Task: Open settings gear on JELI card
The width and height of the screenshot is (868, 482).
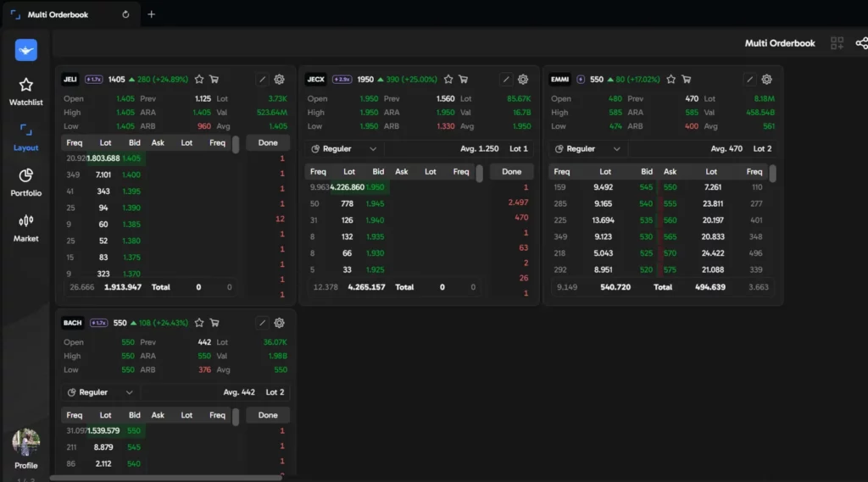Action: [x=280, y=79]
